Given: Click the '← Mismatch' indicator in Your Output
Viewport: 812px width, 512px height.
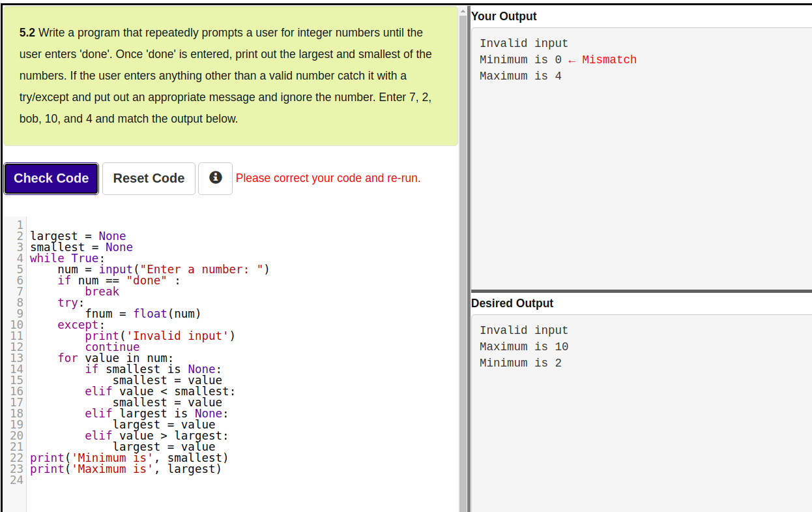Looking at the screenshot, I should [602, 60].
